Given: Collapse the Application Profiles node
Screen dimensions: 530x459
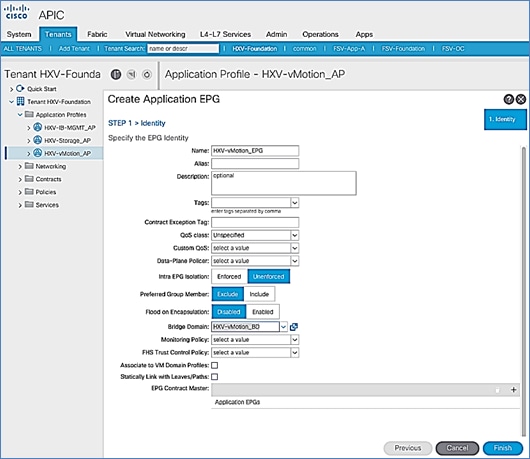Looking at the screenshot, I should point(20,115).
